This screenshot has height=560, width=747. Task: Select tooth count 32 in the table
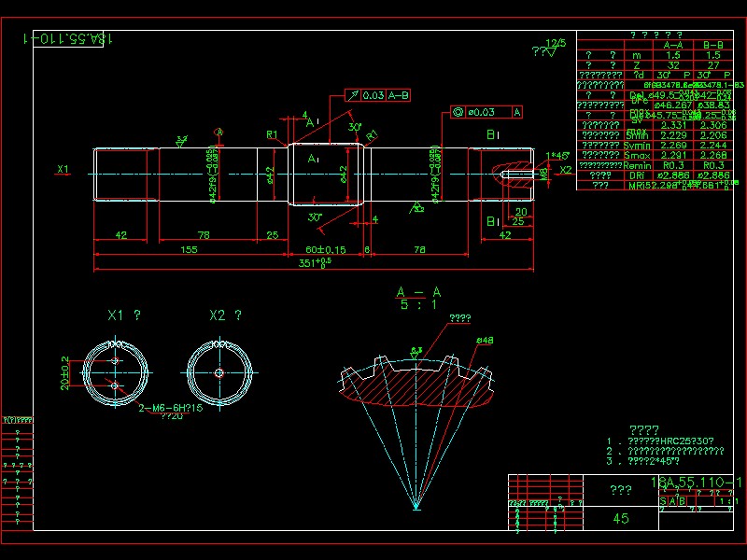[x=673, y=65]
